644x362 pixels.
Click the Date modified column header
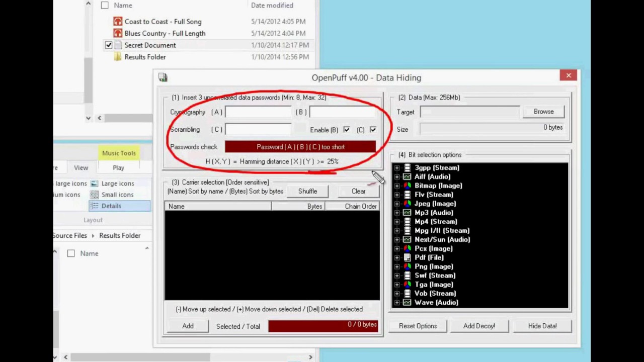[272, 5]
